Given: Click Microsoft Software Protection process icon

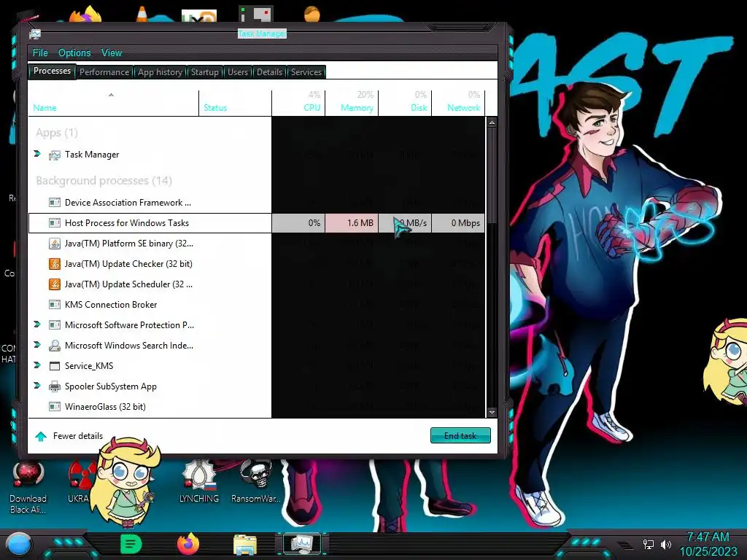Looking at the screenshot, I should (x=55, y=325).
